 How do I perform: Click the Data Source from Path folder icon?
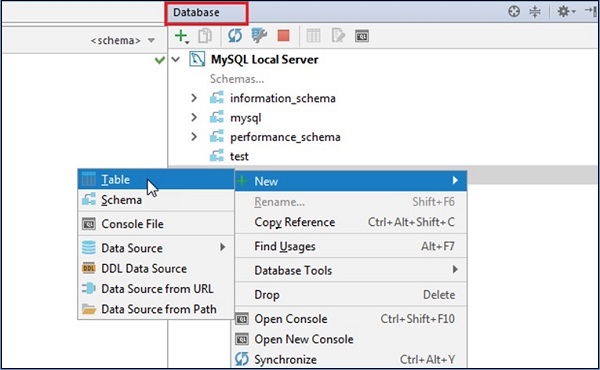[89, 309]
